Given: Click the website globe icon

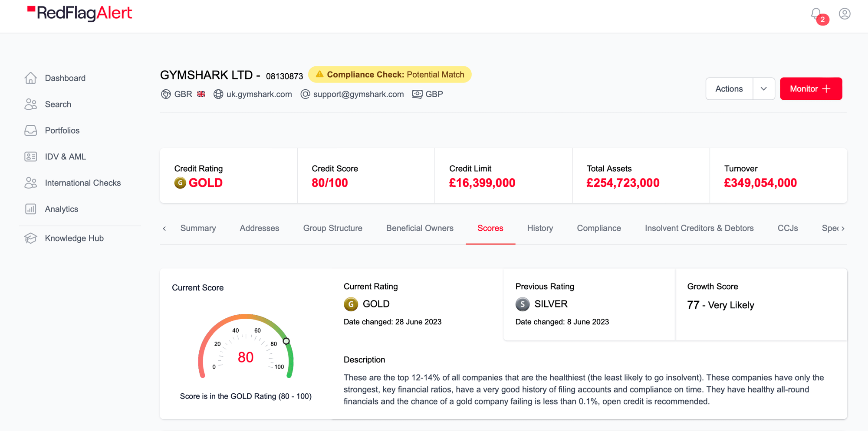Looking at the screenshot, I should [218, 94].
